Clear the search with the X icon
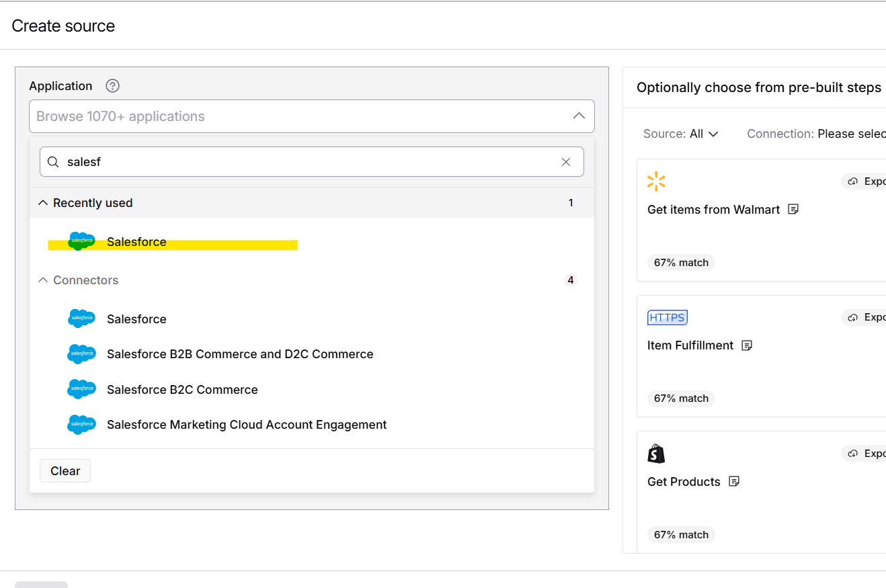The image size is (886, 588). pyautogui.click(x=566, y=161)
